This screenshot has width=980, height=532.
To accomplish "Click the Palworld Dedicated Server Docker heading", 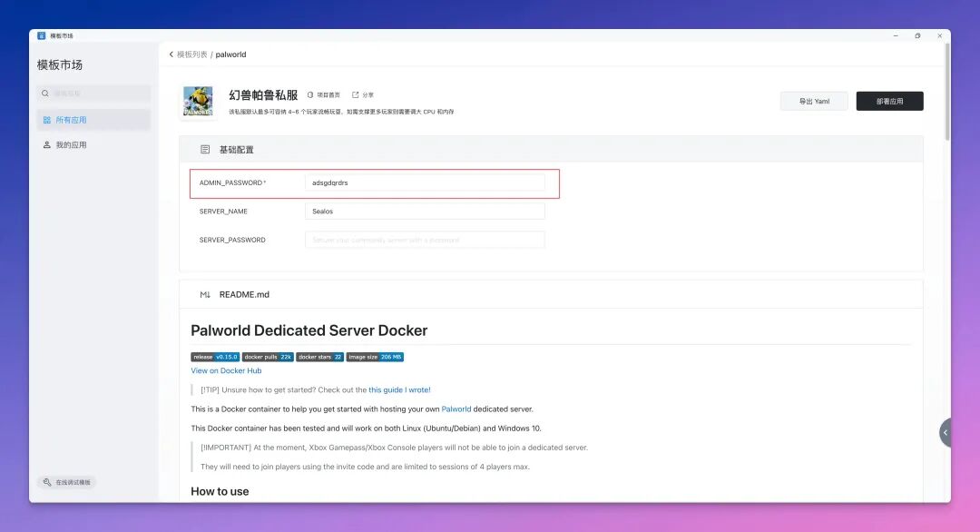I will (x=309, y=330).
